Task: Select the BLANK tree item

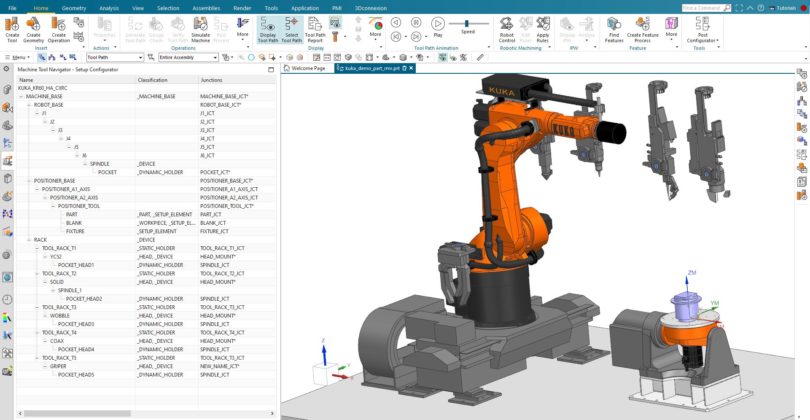Action: [x=73, y=223]
